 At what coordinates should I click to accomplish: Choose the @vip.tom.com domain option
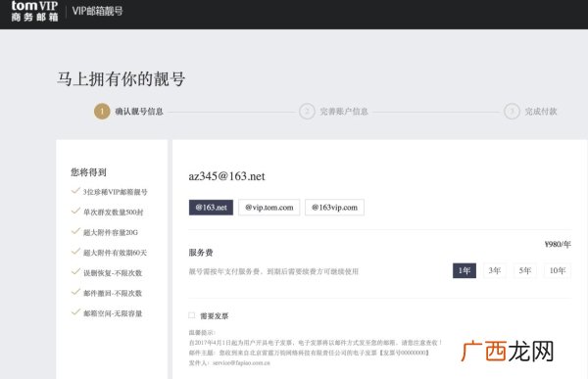tap(269, 208)
